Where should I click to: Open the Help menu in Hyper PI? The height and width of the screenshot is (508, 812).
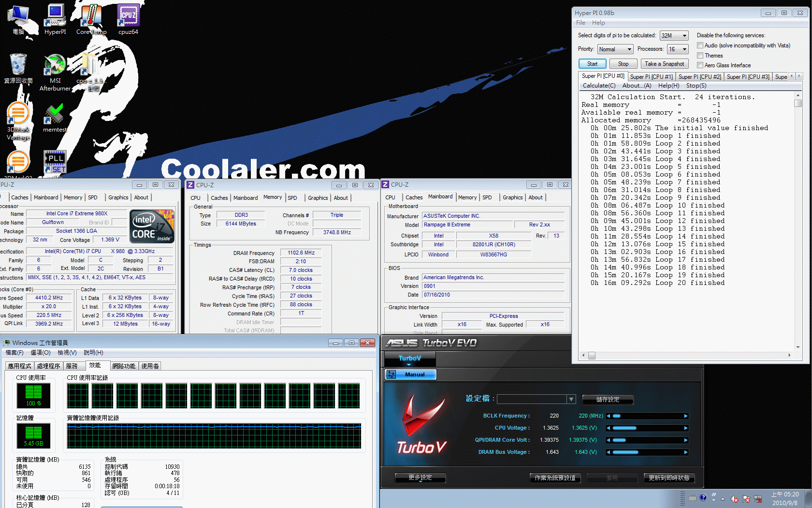click(x=598, y=23)
